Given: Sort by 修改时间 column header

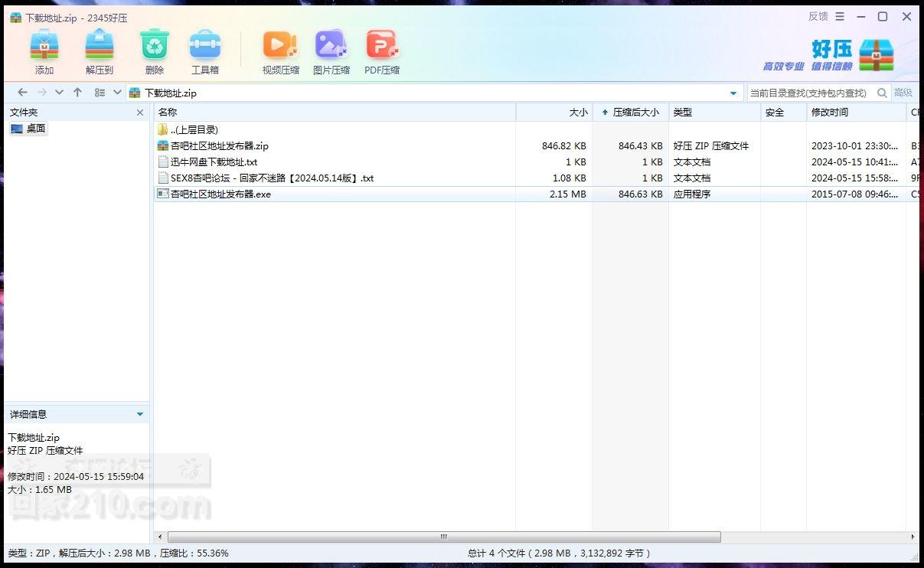Looking at the screenshot, I should (856, 113).
